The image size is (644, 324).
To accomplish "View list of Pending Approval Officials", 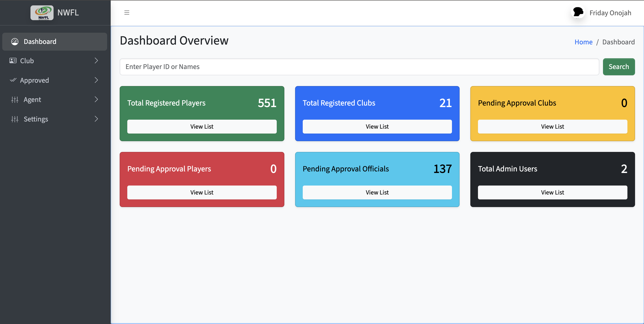I will (x=377, y=192).
